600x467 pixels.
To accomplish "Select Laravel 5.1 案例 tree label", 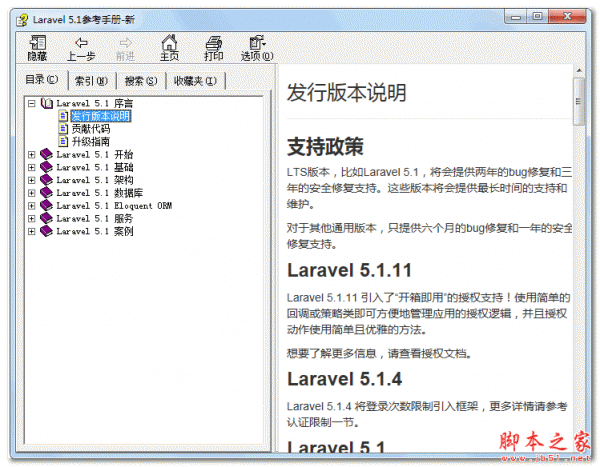I will pyautogui.click(x=95, y=231).
